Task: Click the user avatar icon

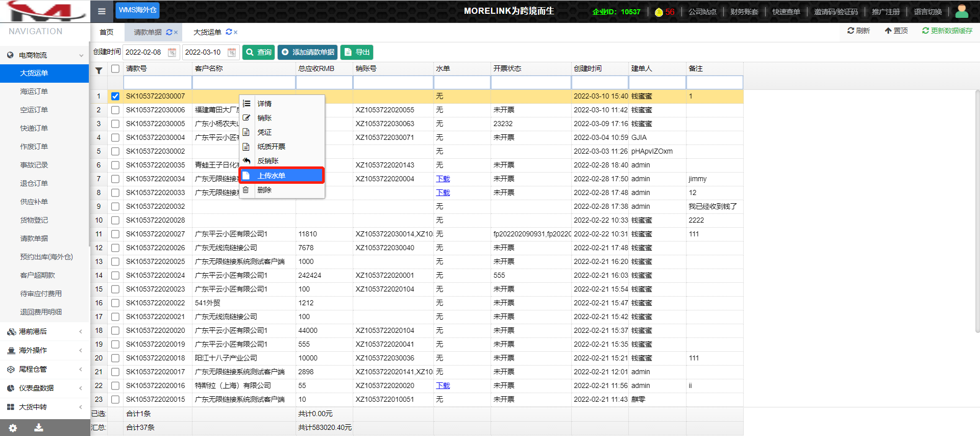Action: click(962, 11)
